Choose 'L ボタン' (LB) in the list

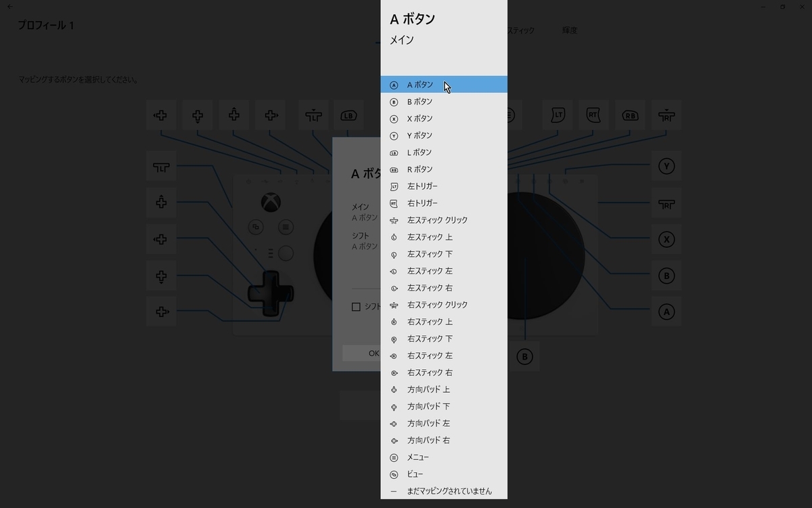(444, 152)
